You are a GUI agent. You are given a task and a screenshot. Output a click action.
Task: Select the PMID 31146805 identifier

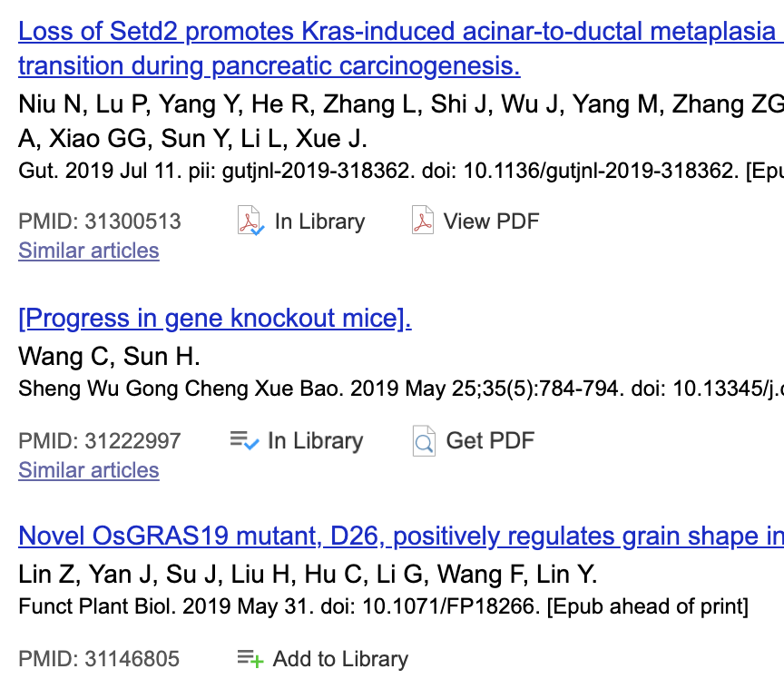click(x=100, y=658)
